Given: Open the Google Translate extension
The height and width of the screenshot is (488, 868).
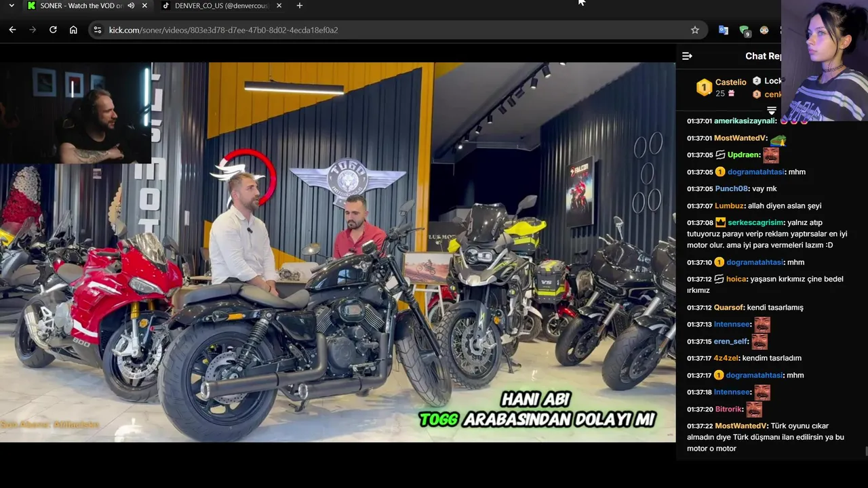Looking at the screenshot, I should click(724, 30).
